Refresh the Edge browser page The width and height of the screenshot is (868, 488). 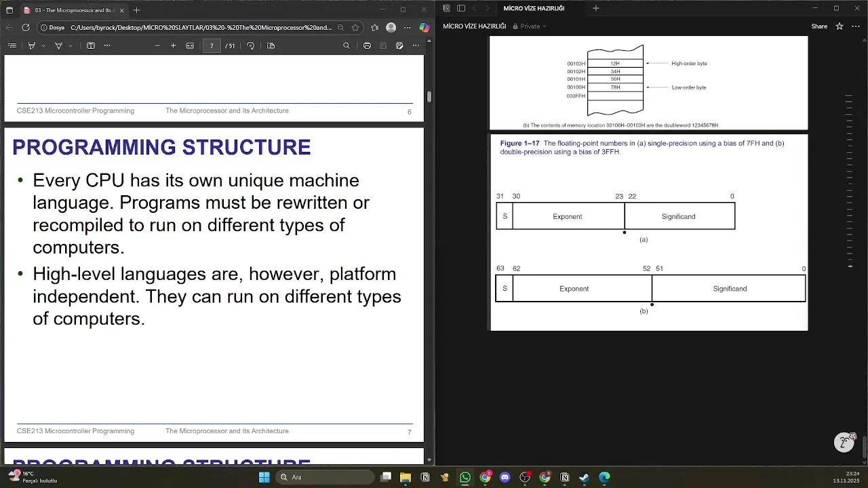point(26,28)
